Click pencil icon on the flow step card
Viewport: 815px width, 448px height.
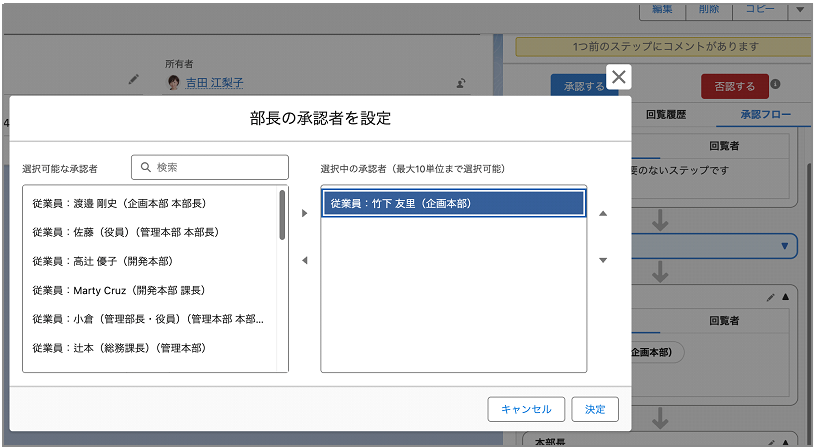point(770,297)
